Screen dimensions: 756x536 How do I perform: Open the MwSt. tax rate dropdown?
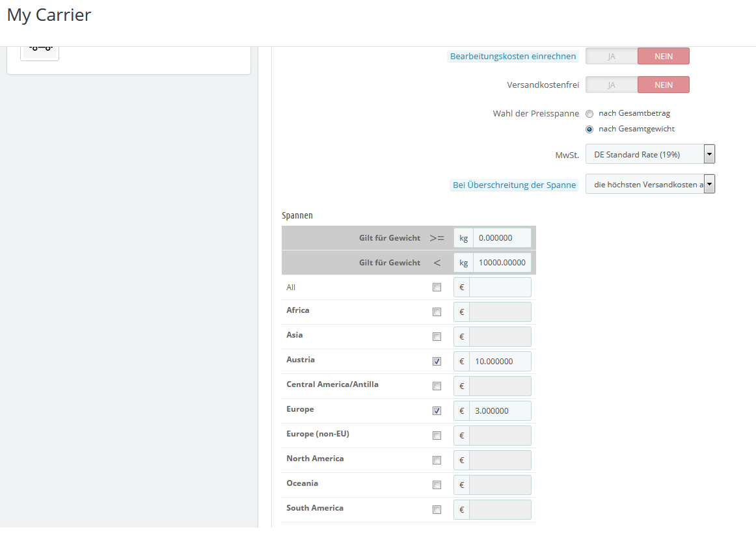tap(650, 154)
